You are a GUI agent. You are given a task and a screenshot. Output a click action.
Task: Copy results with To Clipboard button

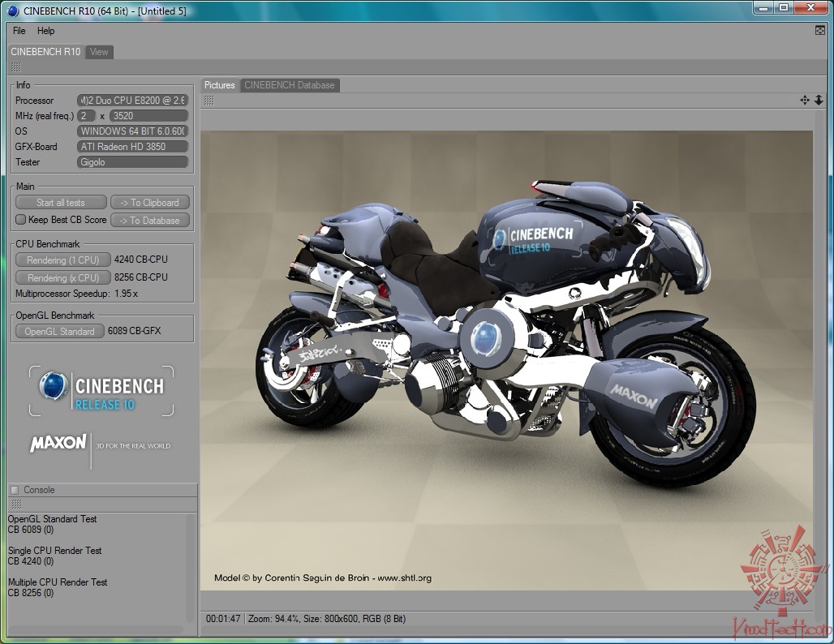[149, 203]
